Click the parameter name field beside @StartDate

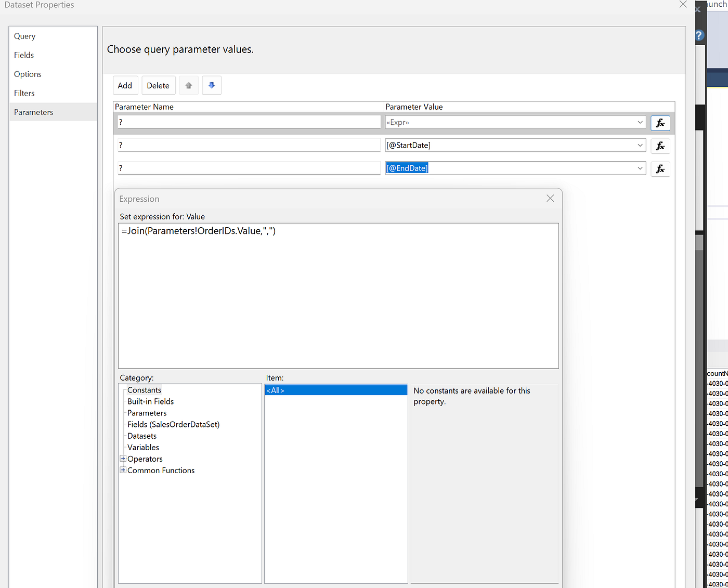[x=249, y=145]
